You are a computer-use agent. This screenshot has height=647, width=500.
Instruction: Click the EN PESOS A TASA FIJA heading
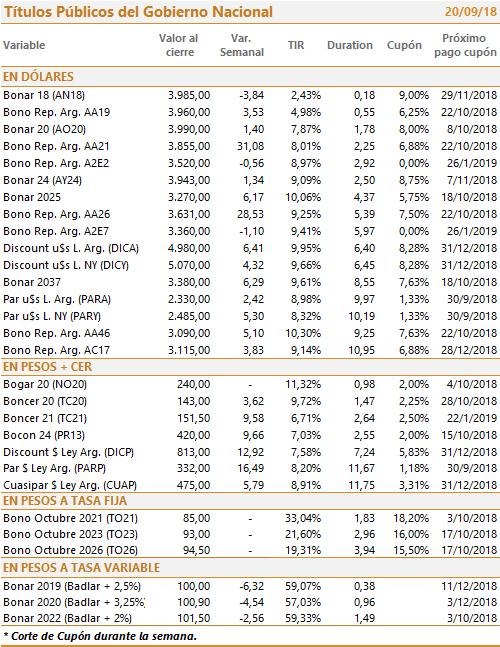(x=65, y=501)
